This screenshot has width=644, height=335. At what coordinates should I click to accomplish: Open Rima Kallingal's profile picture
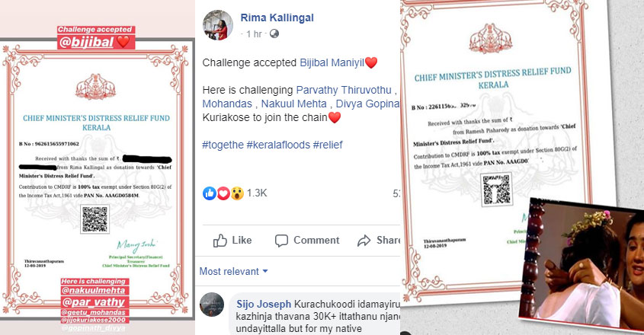point(218,25)
